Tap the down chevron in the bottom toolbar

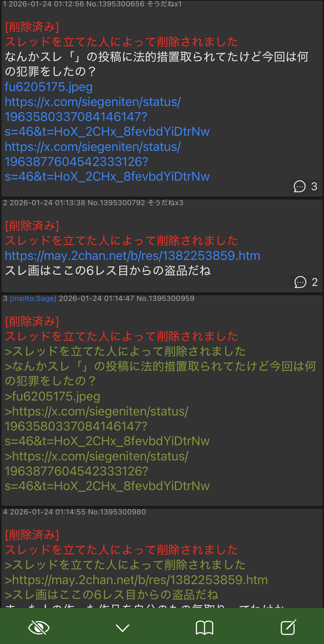122,628
